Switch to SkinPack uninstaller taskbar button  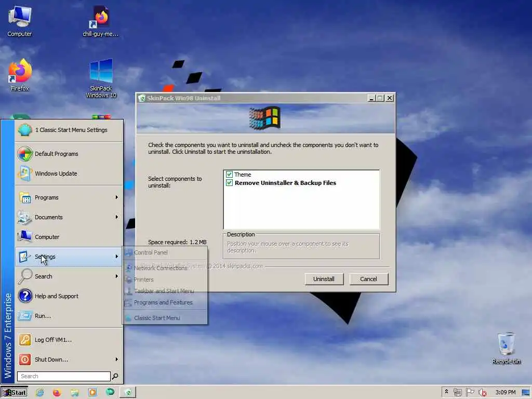pos(128,393)
